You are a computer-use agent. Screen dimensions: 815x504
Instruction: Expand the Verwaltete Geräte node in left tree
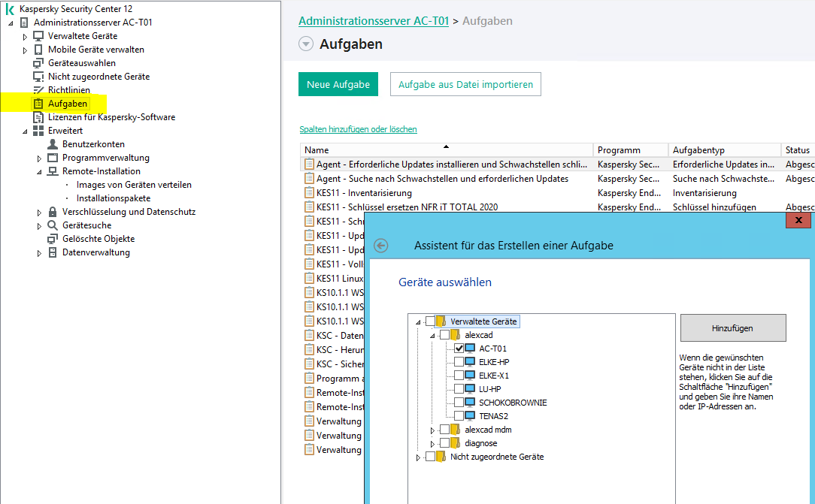25,36
